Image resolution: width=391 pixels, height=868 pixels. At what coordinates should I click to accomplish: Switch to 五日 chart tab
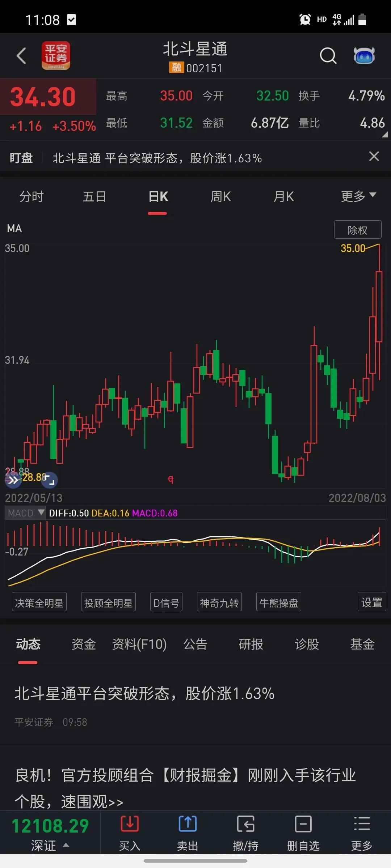point(94,196)
